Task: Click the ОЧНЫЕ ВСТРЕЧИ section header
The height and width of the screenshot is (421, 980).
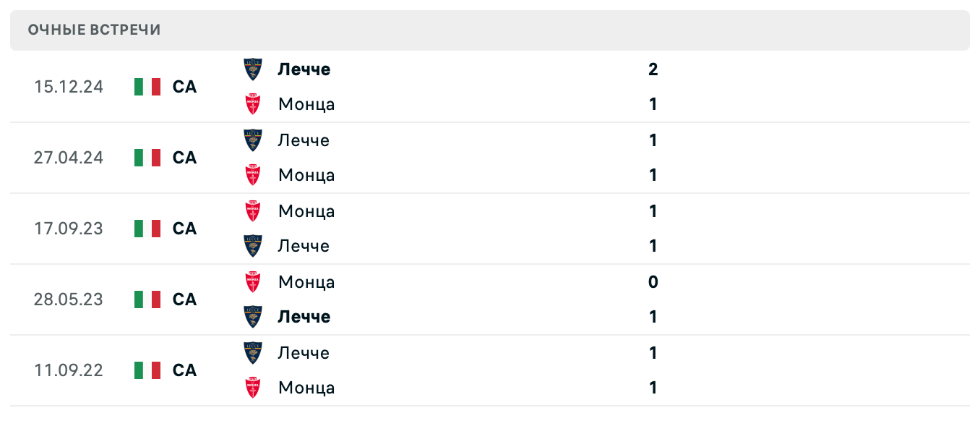Action: click(95, 30)
